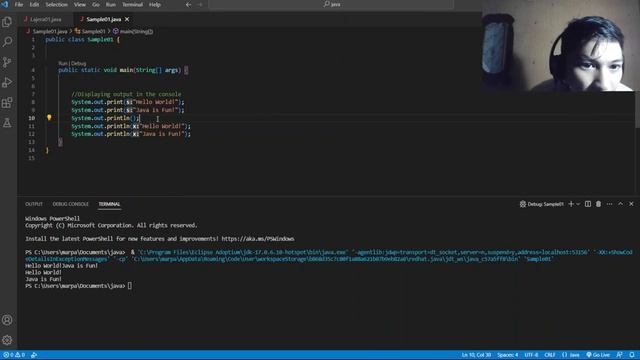Screen dimensions: 640x360
Task: Open Sample01.java breadcrumb item
Action: click(x=47, y=31)
